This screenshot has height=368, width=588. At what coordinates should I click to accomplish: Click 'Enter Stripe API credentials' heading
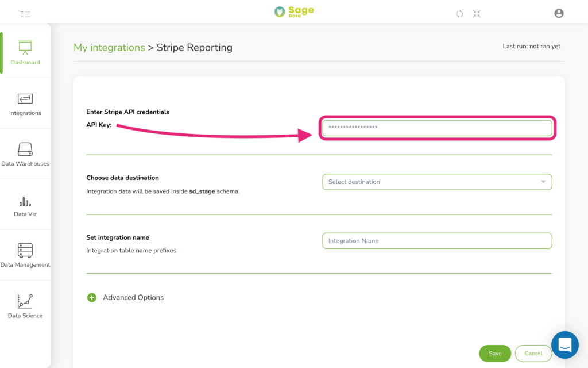click(127, 112)
